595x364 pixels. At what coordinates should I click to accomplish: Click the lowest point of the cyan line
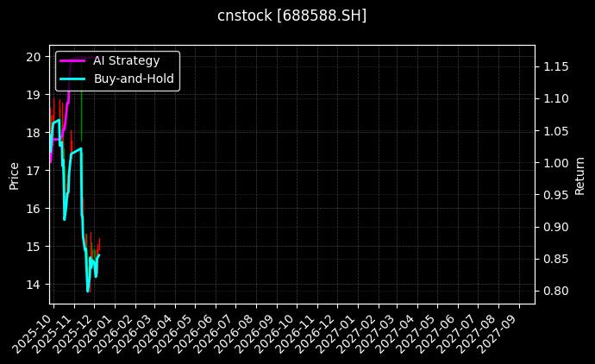click(87, 292)
